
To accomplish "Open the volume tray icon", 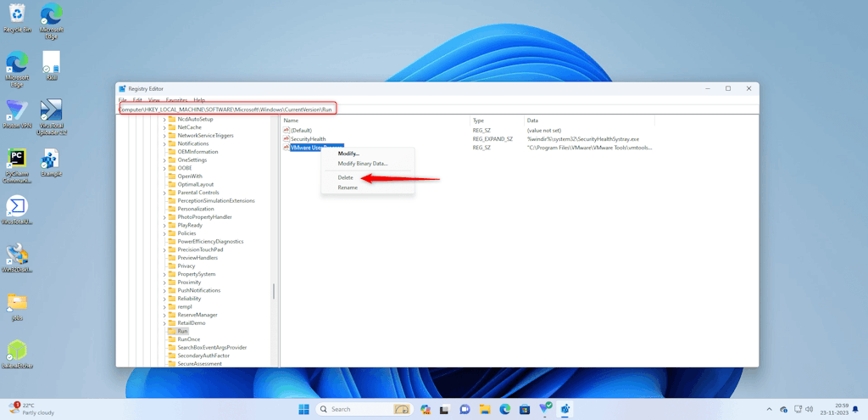I will [x=810, y=410].
